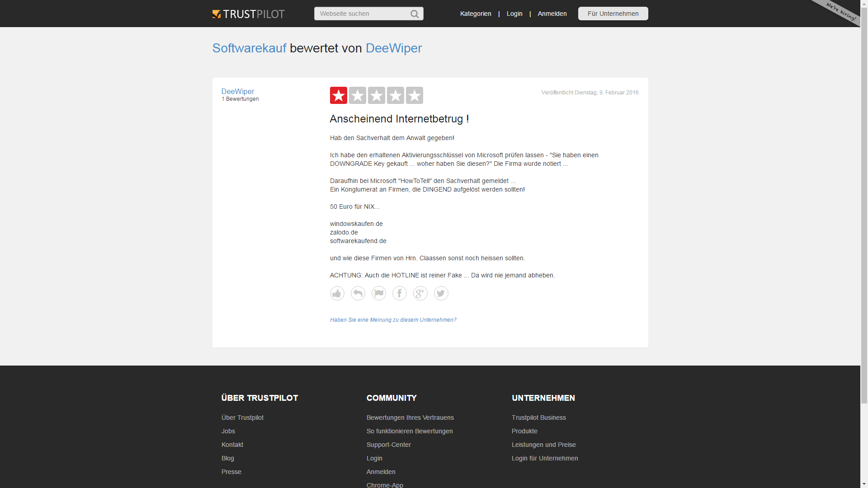This screenshot has height=488, width=868.
Task: Click the Trustpilot logo in header
Action: click(x=248, y=14)
